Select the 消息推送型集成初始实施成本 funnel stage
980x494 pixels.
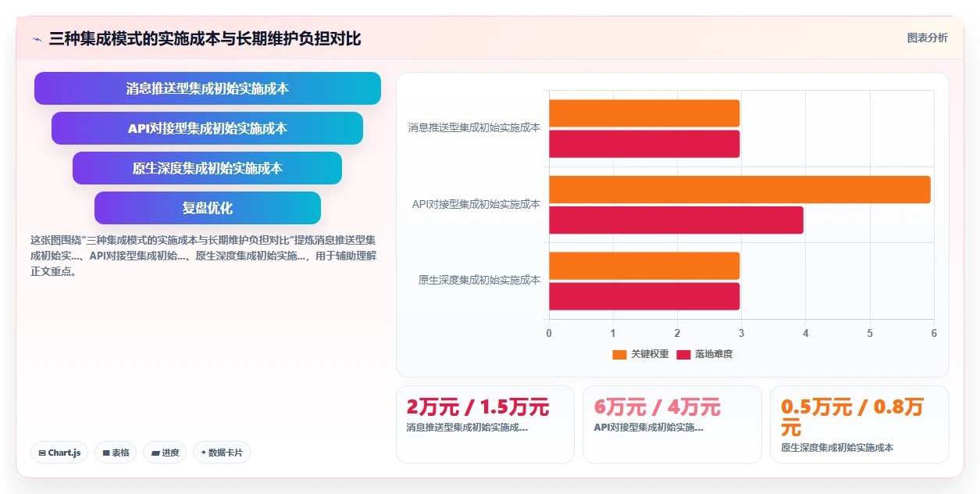pos(208,88)
